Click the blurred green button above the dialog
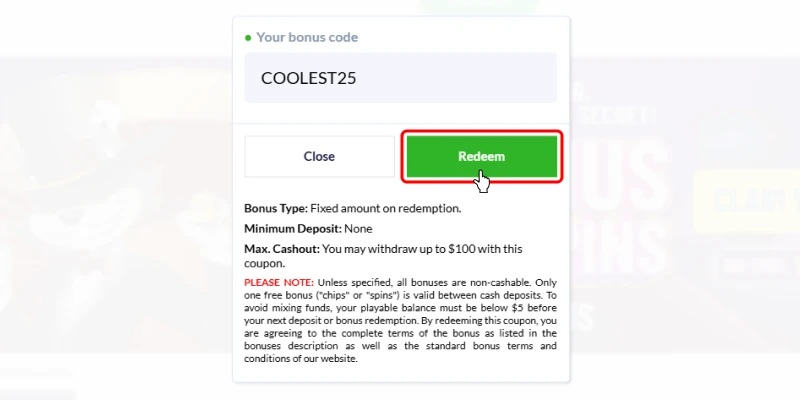This screenshot has width=800, height=400. point(478,7)
